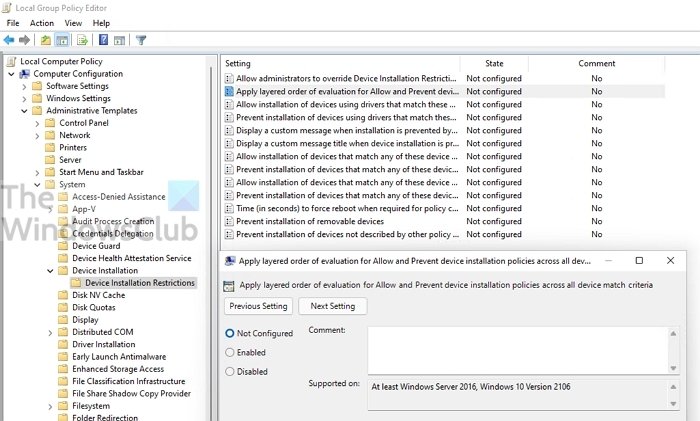Viewport: 700px width, 421px height.
Task: Expand the Distributed COM node
Action: coord(50,333)
